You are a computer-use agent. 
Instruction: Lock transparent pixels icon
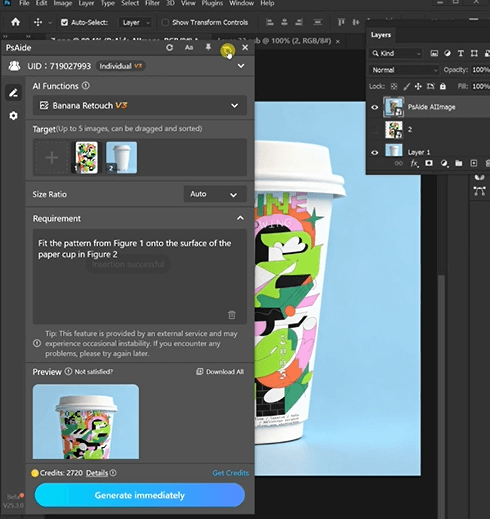pyautogui.click(x=394, y=86)
